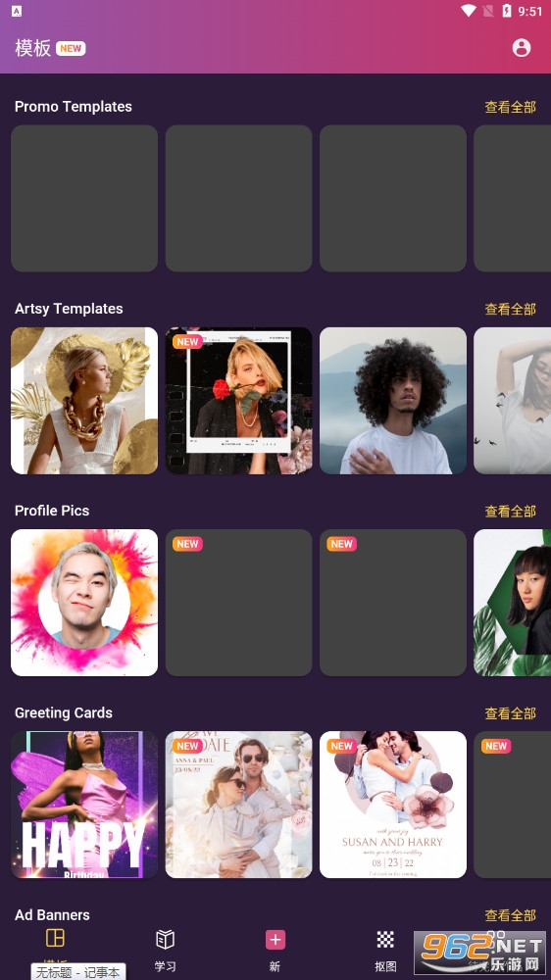
Task: Select the first empty Promo Templates placeholder
Action: 84,198
